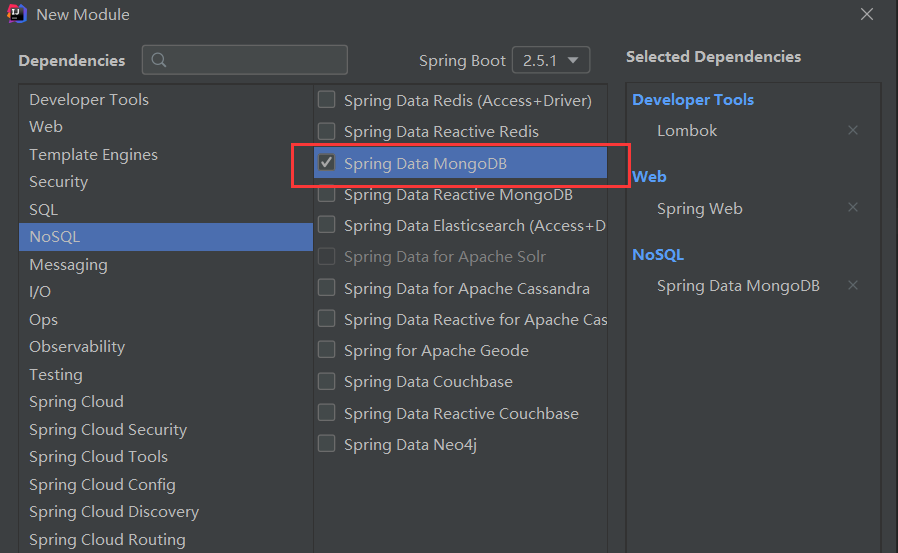Image resolution: width=898 pixels, height=553 pixels.
Task: Select the Web category in the list
Action: 166,127
